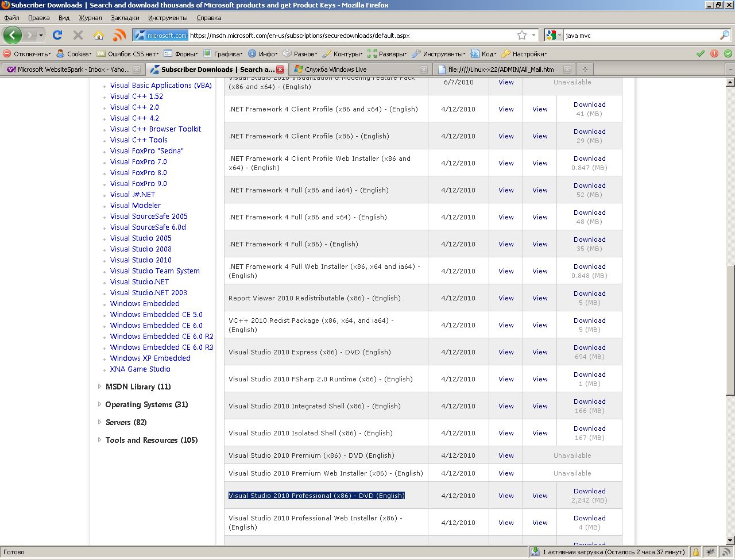Open the Закладки menu
Viewport: 735px width, 560px height.
[125, 18]
